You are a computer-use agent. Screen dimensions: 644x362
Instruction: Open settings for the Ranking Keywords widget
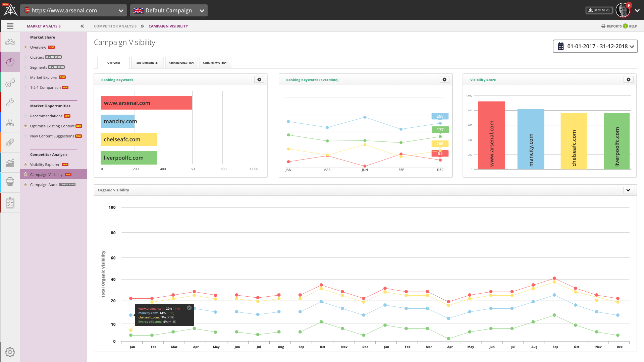pyautogui.click(x=259, y=79)
